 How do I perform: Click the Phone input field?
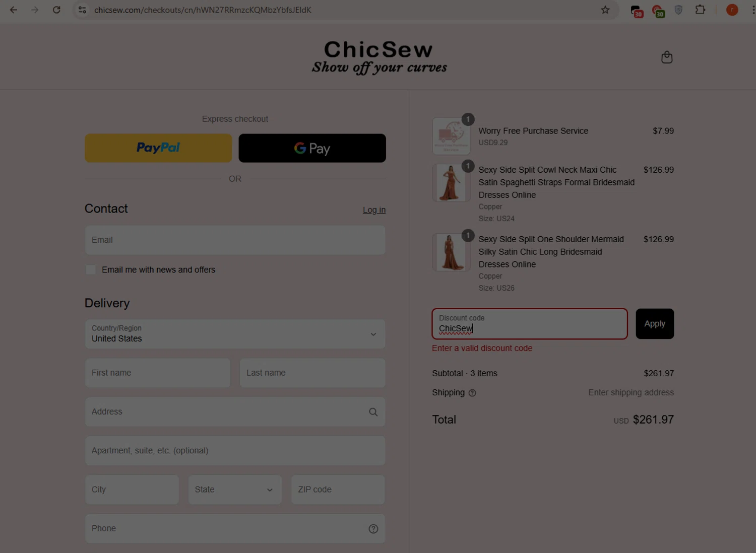coord(235,529)
